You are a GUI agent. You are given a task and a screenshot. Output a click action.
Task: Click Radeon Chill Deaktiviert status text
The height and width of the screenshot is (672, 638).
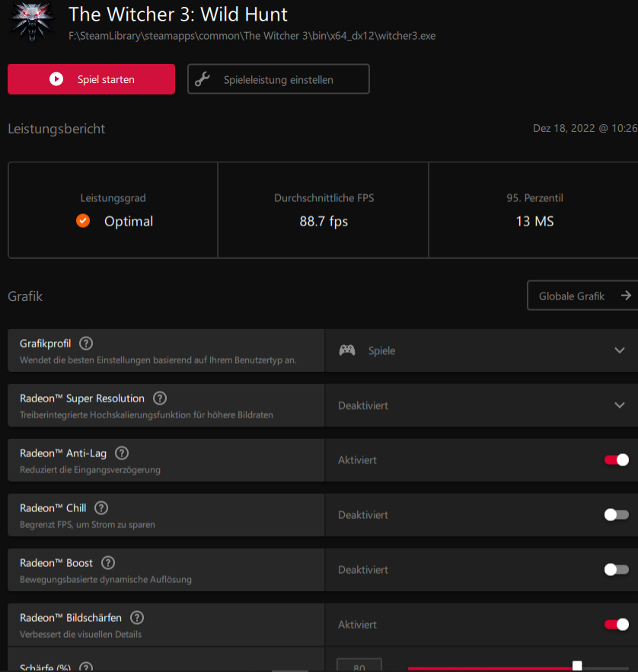[x=363, y=515]
